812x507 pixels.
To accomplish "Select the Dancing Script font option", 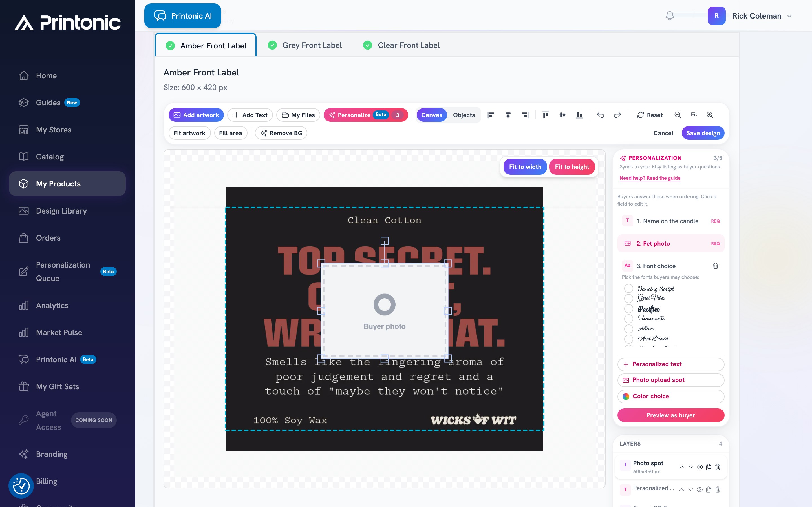I will [x=628, y=288].
